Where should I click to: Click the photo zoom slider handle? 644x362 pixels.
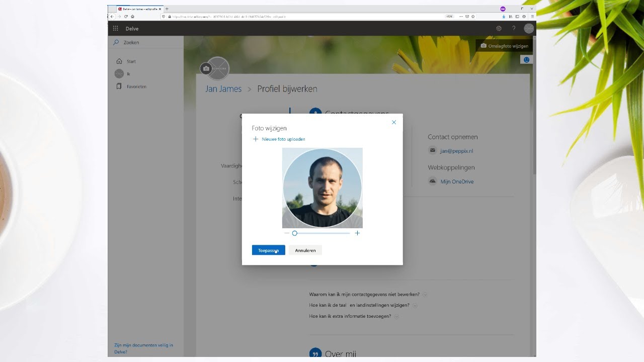(x=295, y=233)
